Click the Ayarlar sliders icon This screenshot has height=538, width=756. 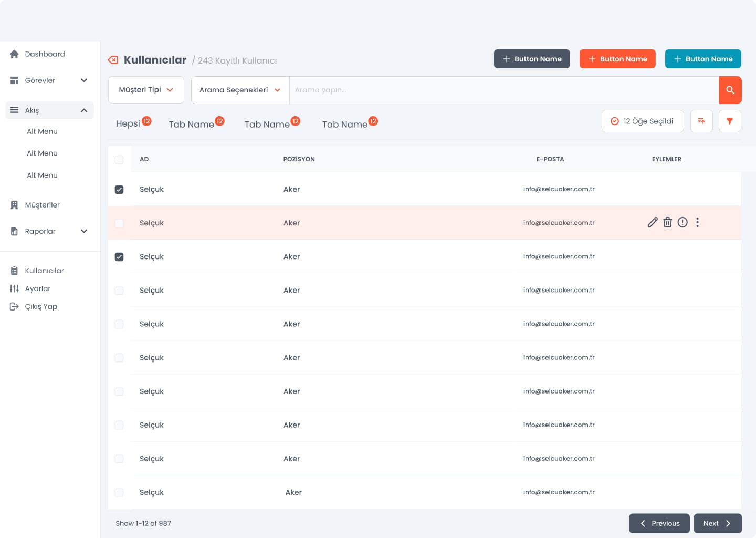14,288
